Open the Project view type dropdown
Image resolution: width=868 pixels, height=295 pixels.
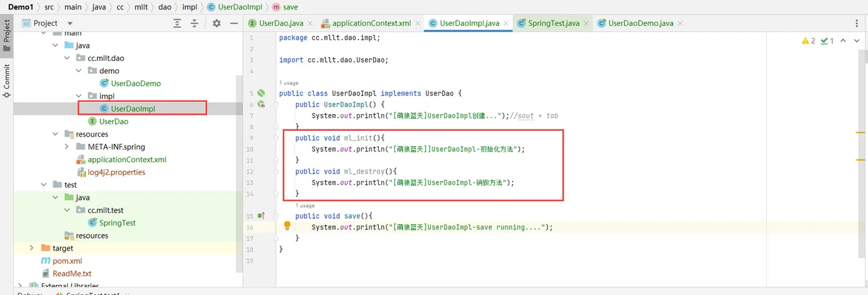coord(70,23)
